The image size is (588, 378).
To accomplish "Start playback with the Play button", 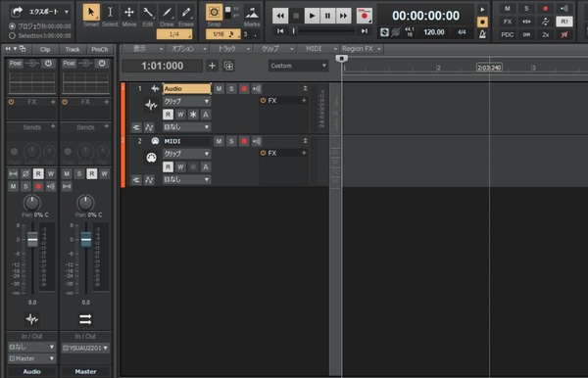I will pos(312,16).
